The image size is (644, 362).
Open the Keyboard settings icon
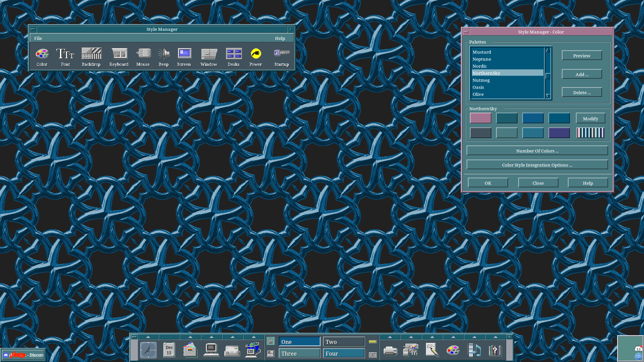pyautogui.click(x=119, y=57)
